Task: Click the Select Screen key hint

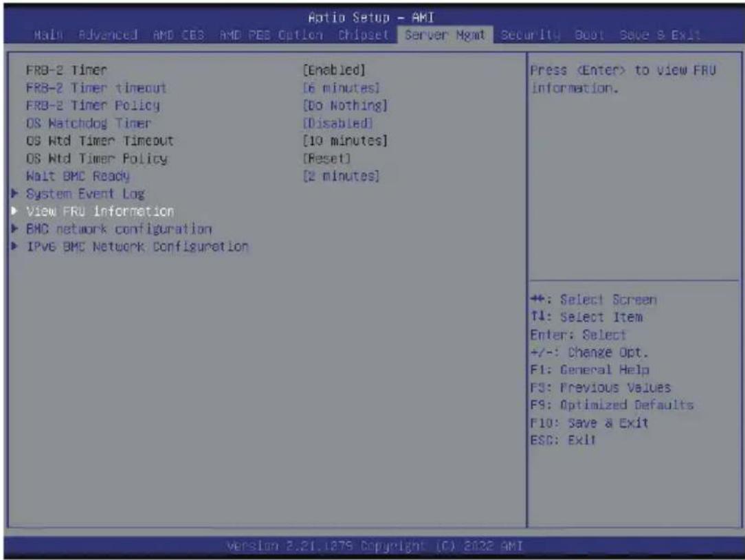Action: (593, 300)
